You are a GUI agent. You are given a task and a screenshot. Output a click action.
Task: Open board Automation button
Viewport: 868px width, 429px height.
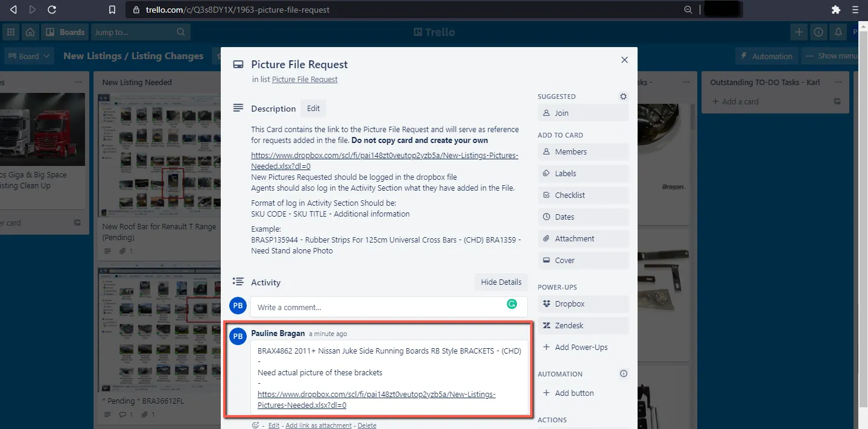click(766, 56)
